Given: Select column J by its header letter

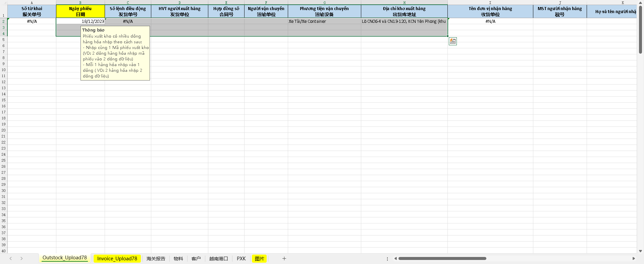Looking at the screenshot, I should pyautogui.click(x=560, y=3).
